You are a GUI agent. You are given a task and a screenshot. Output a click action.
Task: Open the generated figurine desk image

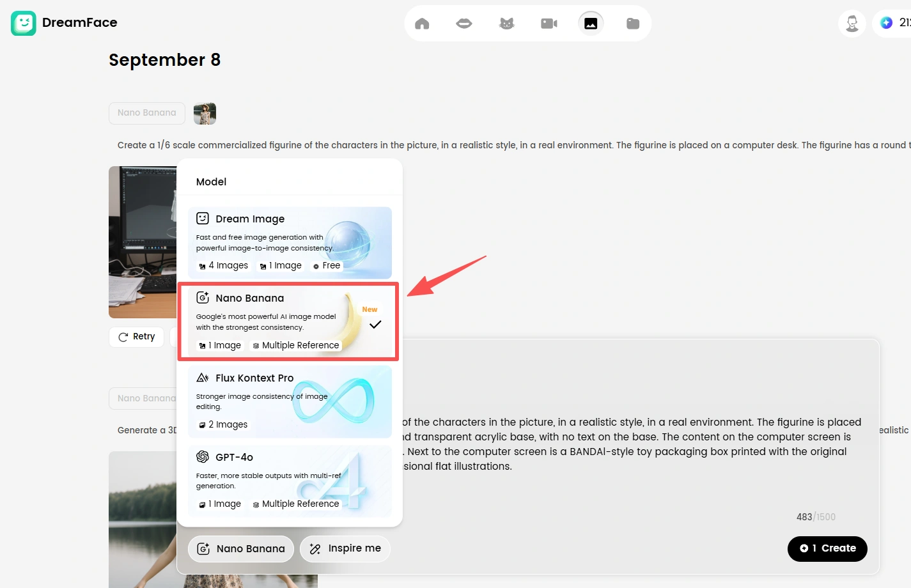[143, 242]
